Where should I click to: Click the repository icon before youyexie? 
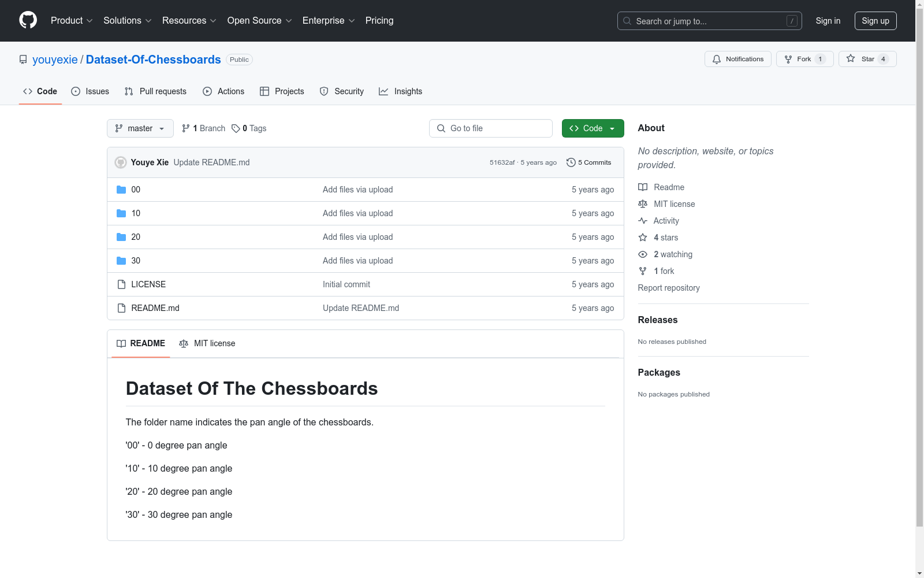point(23,60)
